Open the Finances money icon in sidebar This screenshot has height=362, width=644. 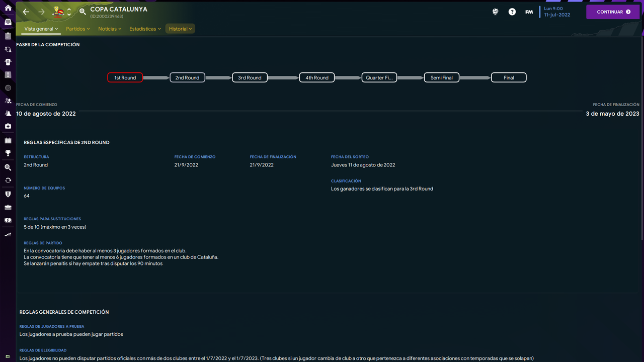click(8, 220)
